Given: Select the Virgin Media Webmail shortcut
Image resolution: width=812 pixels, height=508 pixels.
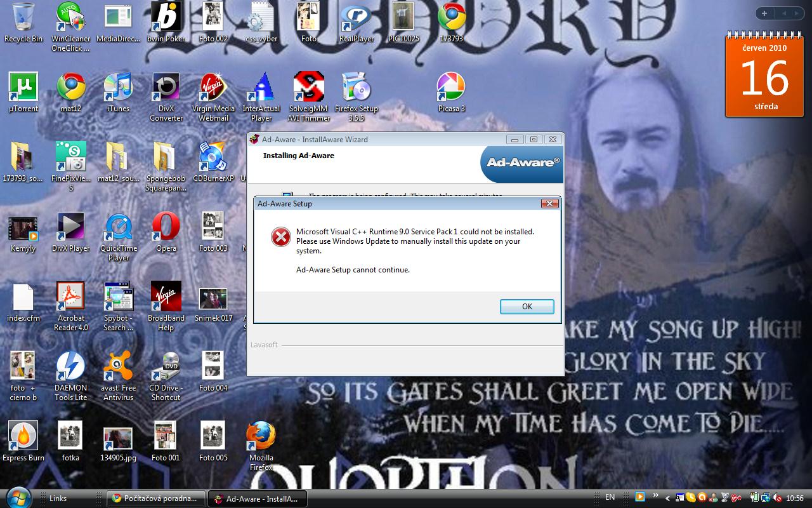Looking at the screenshot, I should [x=213, y=97].
